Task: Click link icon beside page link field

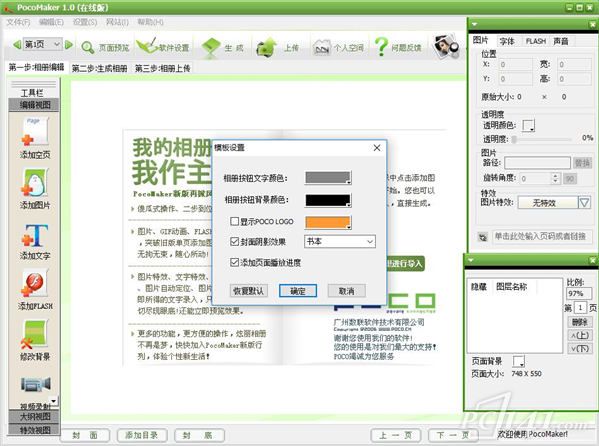Action: click(x=483, y=237)
